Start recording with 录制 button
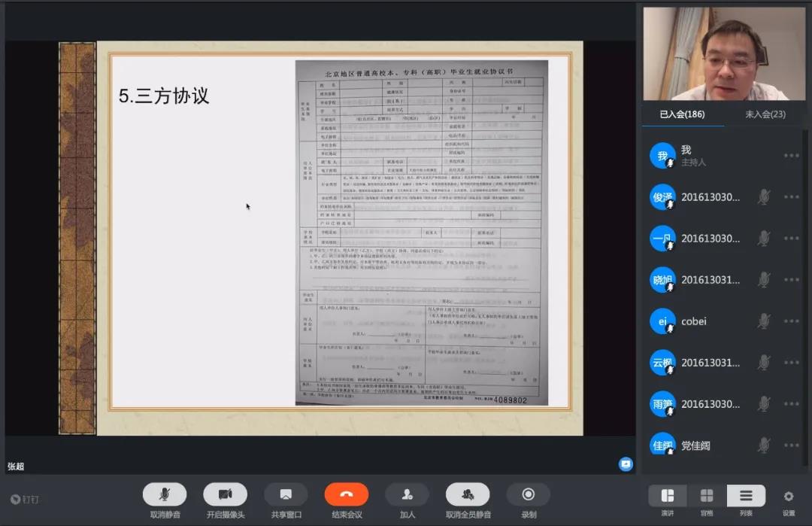 [x=529, y=494]
